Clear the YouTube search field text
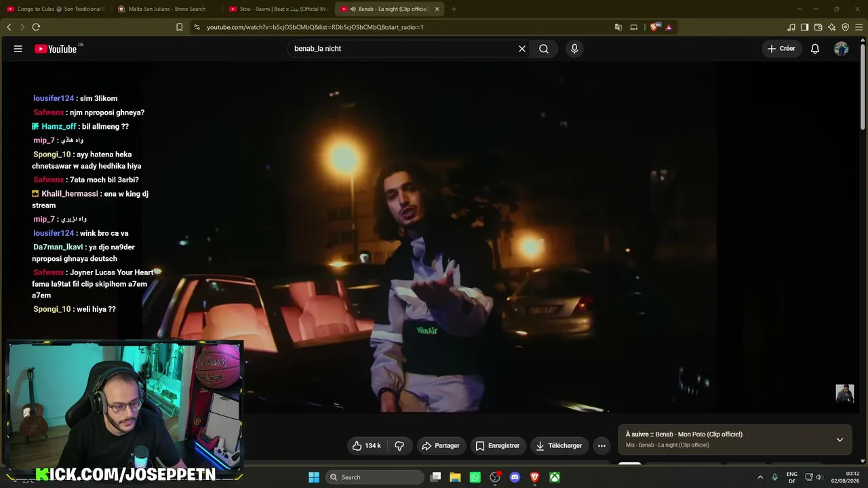 pyautogui.click(x=522, y=49)
